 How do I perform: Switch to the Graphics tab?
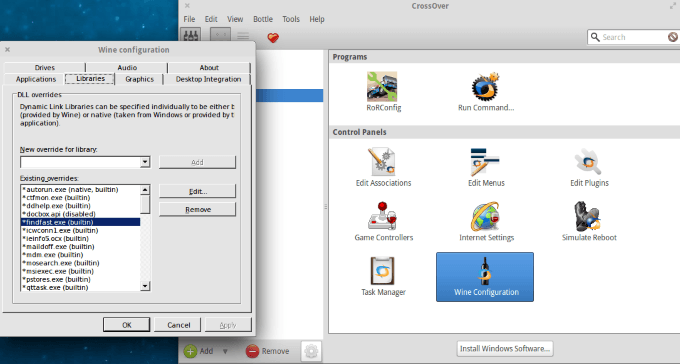[139, 79]
